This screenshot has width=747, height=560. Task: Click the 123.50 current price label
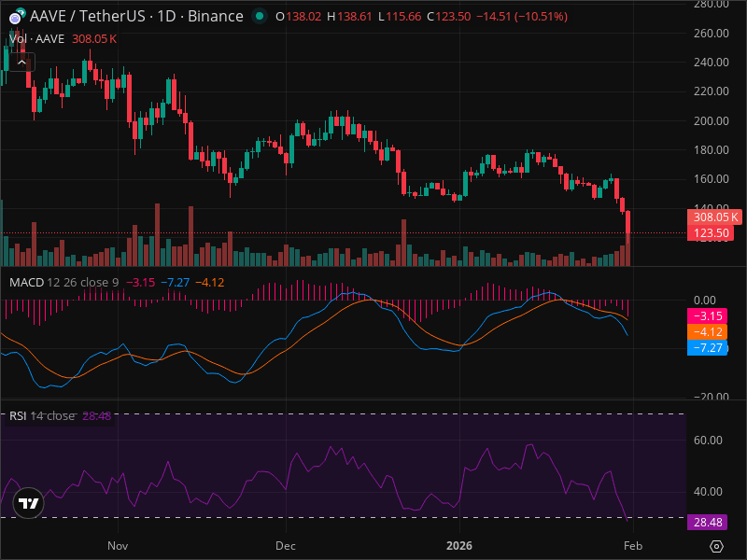[x=711, y=233]
